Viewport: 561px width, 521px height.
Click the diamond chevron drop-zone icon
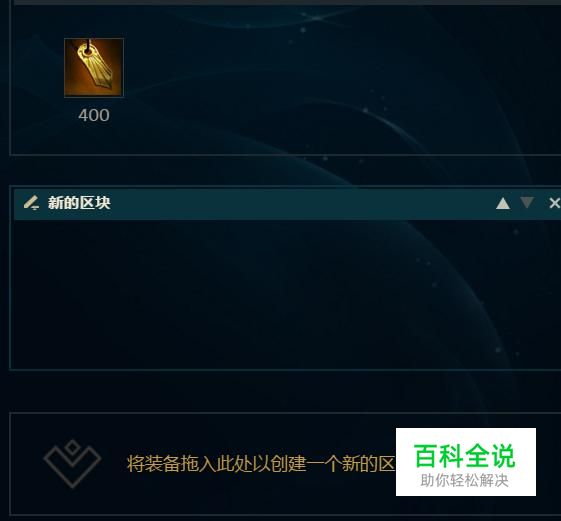(72, 464)
